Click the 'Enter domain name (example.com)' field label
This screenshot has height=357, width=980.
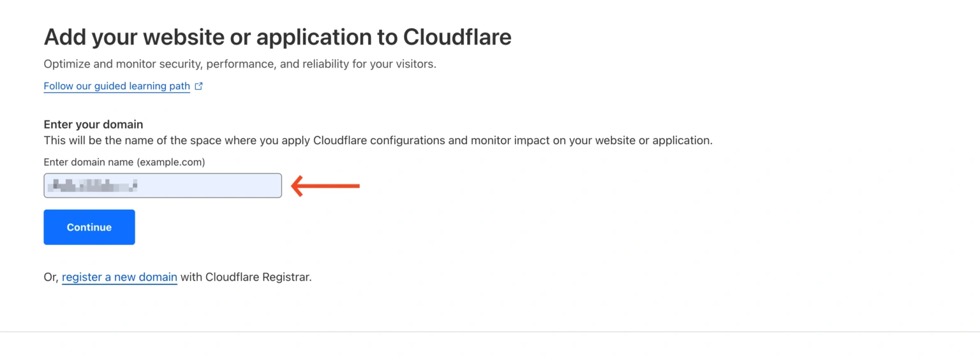124,162
